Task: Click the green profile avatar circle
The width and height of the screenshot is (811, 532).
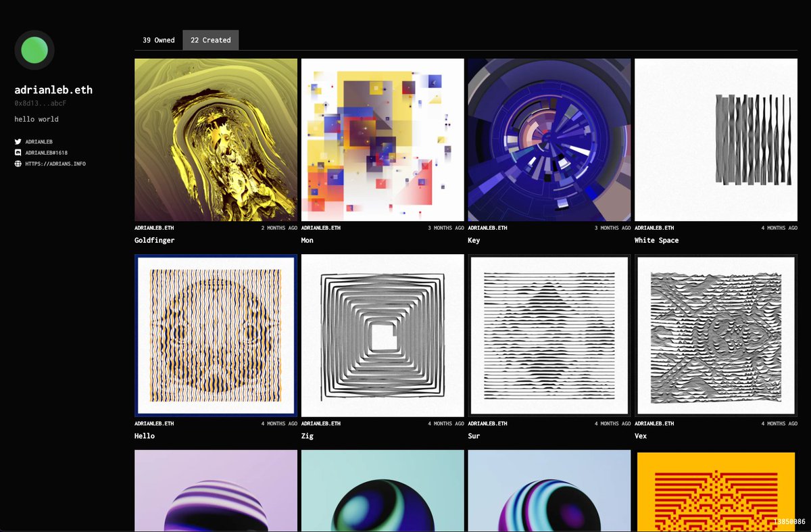Action: 34,50
